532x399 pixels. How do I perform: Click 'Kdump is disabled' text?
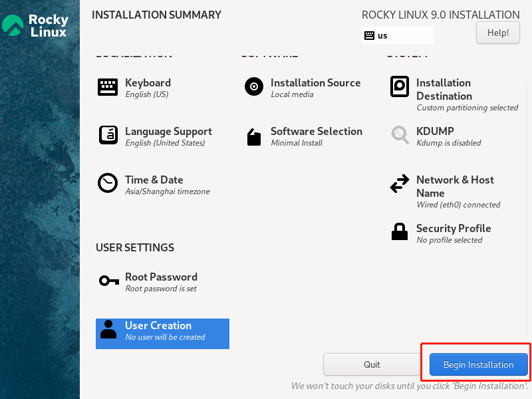tap(449, 143)
